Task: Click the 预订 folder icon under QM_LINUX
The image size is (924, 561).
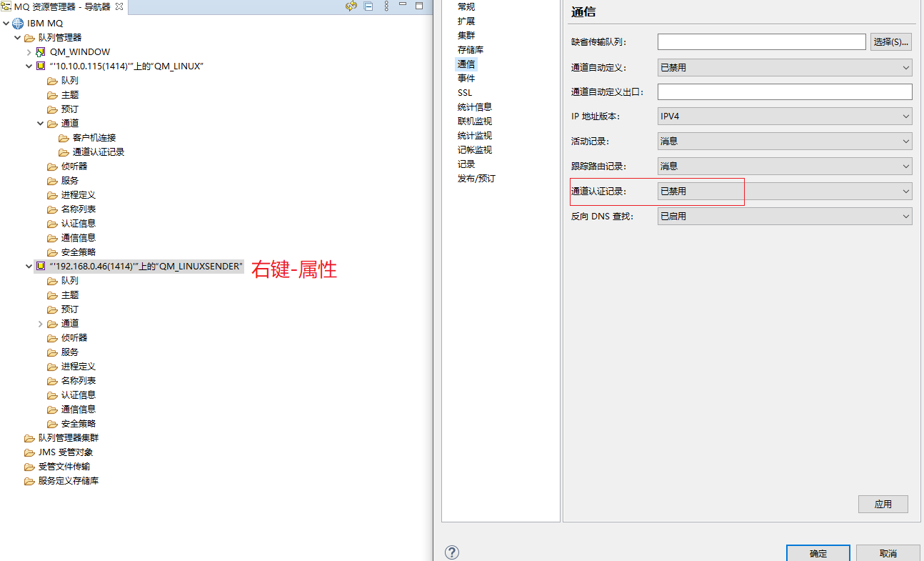Action: [52, 109]
